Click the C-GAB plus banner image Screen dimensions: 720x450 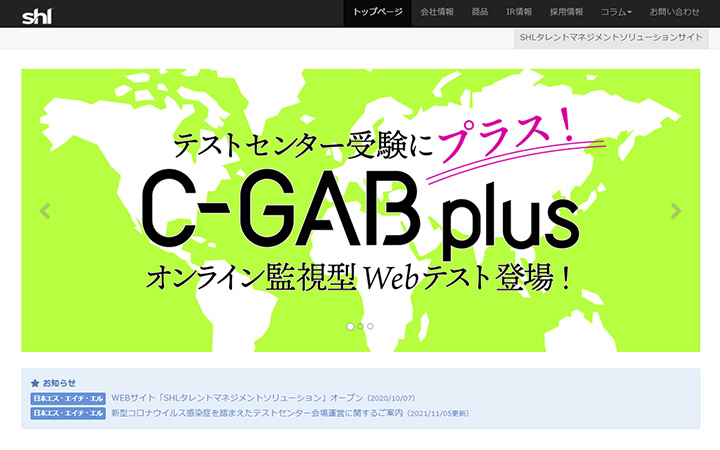360,210
